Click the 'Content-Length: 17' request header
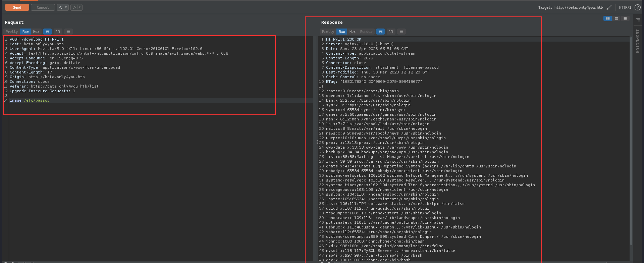The height and width of the screenshot is (263, 644). click(x=31, y=72)
